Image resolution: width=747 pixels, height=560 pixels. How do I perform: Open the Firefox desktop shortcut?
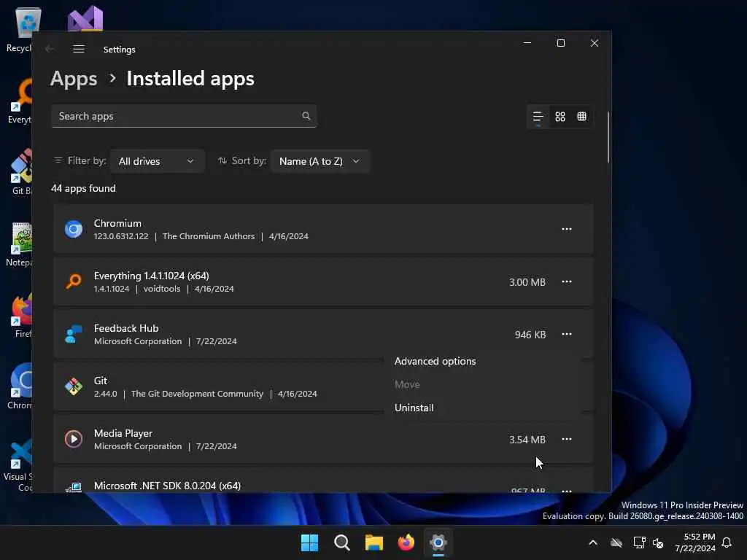pyautogui.click(x=21, y=315)
